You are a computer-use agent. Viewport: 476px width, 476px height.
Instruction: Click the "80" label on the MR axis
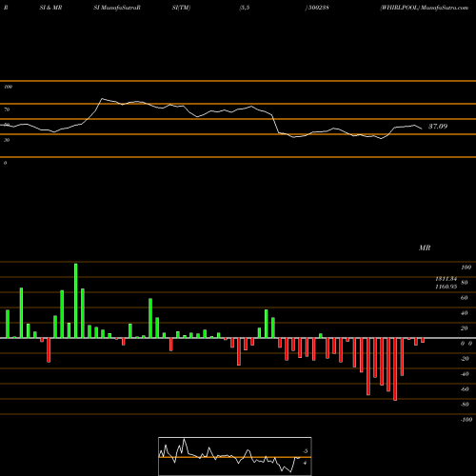[x=465, y=283]
